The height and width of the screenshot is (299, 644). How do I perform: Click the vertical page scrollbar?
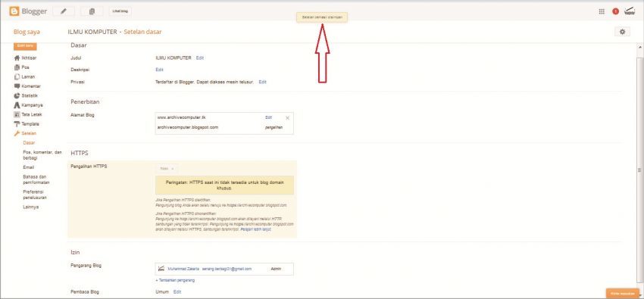point(640,170)
